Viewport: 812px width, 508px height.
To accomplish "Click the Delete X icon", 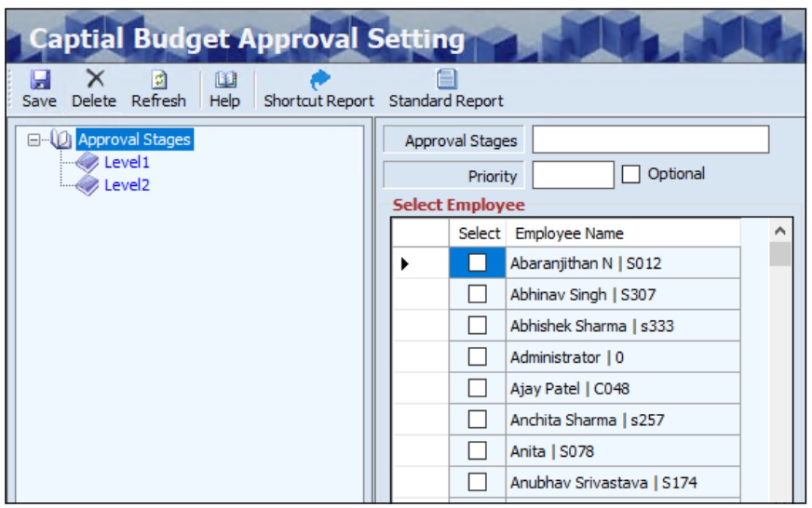I will click(x=94, y=80).
